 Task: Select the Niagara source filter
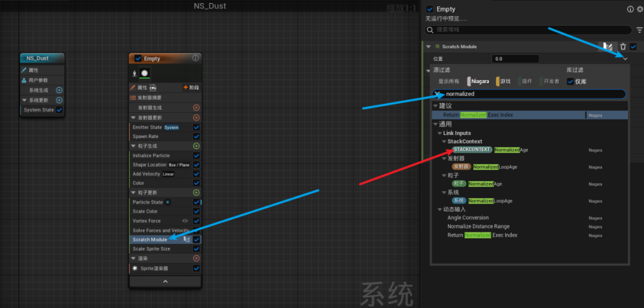coord(478,81)
